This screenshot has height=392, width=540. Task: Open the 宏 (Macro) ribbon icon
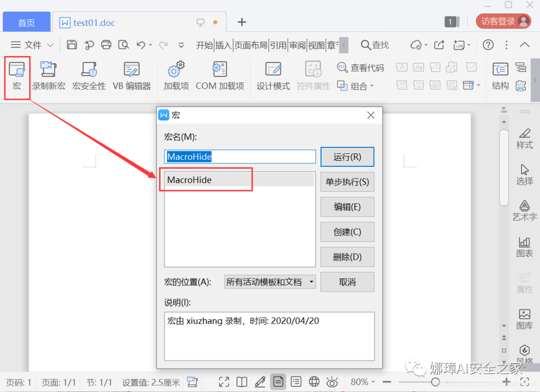tap(16, 76)
